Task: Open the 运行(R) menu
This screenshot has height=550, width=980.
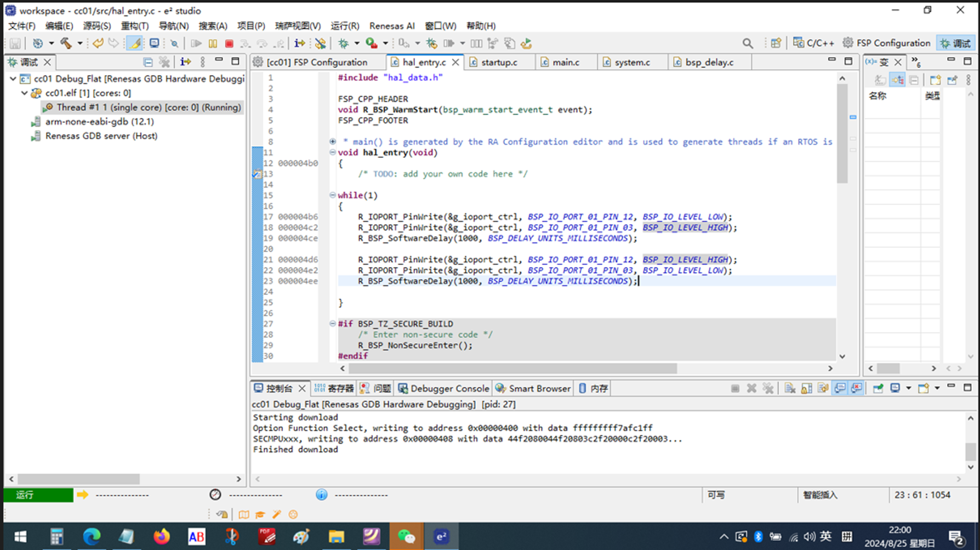Action: (x=345, y=26)
